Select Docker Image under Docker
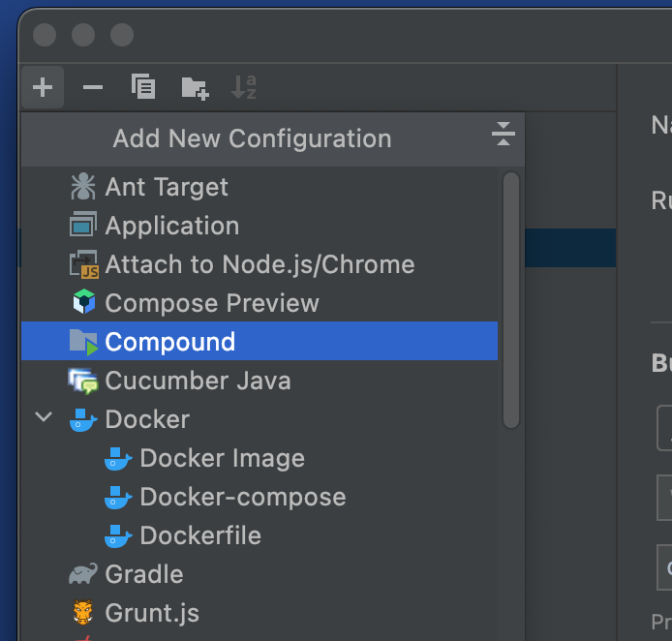This screenshot has height=641, width=672. point(222,458)
